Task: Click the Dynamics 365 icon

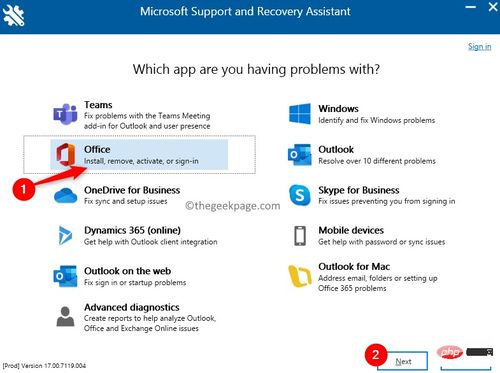Action: [65, 235]
